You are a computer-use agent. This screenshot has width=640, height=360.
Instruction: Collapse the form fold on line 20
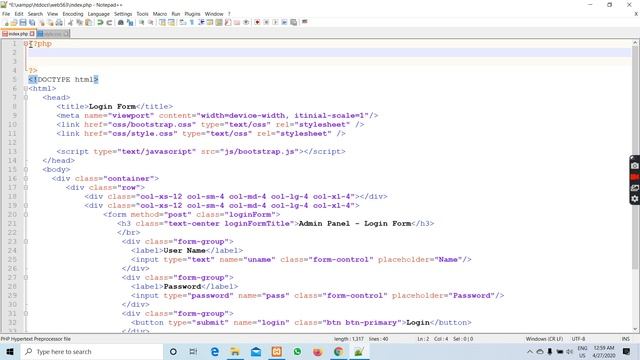[26, 214]
